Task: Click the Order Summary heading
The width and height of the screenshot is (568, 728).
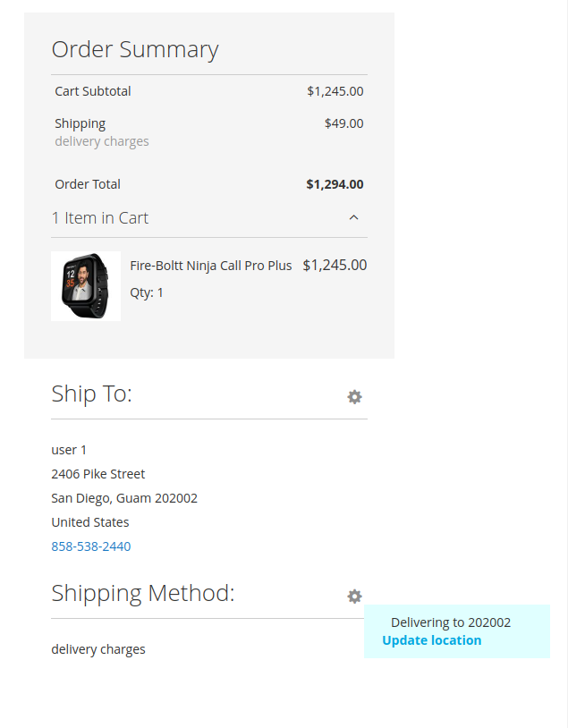Action: [x=135, y=49]
